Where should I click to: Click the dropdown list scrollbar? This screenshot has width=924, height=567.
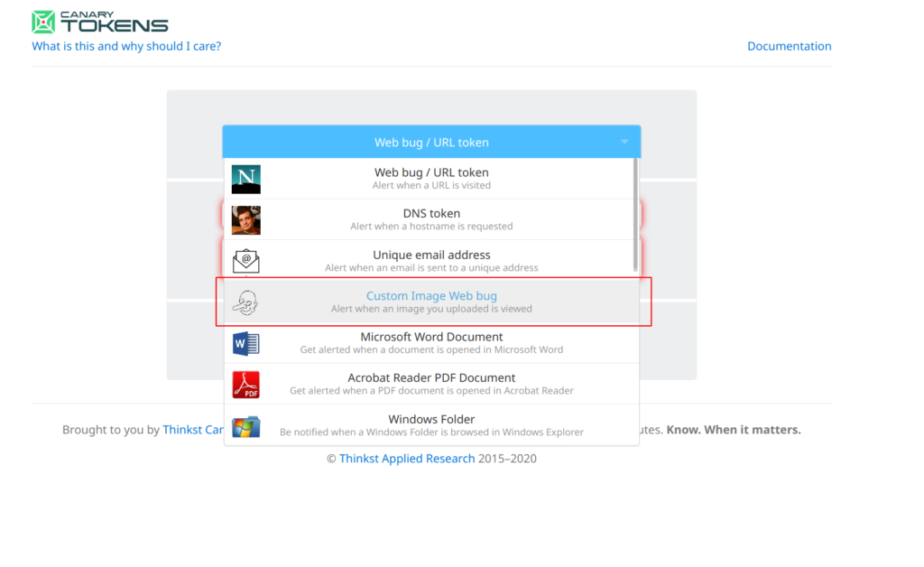pyautogui.click(x=635, y=215)
